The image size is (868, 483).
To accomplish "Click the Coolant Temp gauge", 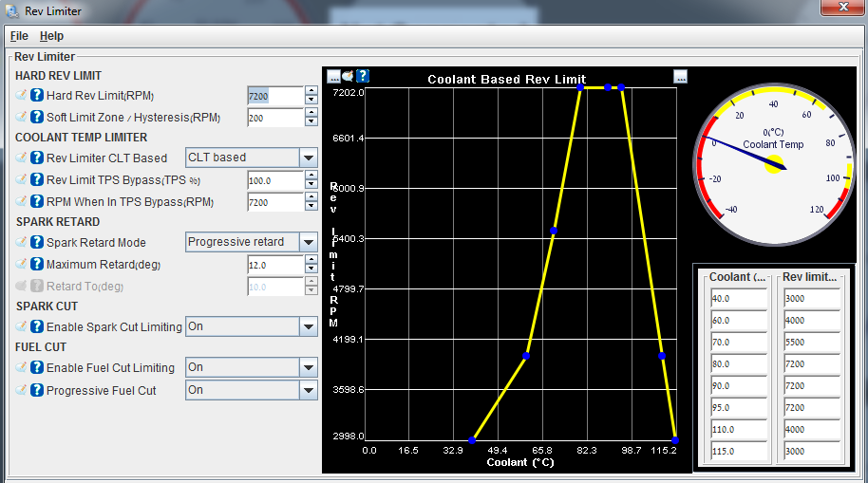I will coord(774,164).
